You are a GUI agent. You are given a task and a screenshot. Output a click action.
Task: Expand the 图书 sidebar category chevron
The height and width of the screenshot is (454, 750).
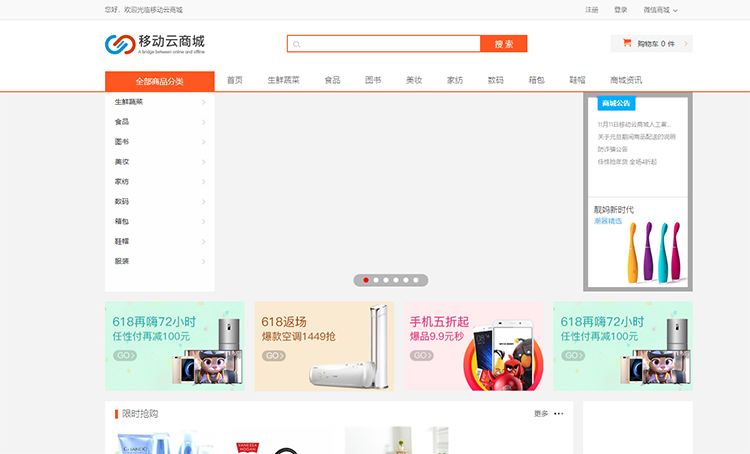203,142
